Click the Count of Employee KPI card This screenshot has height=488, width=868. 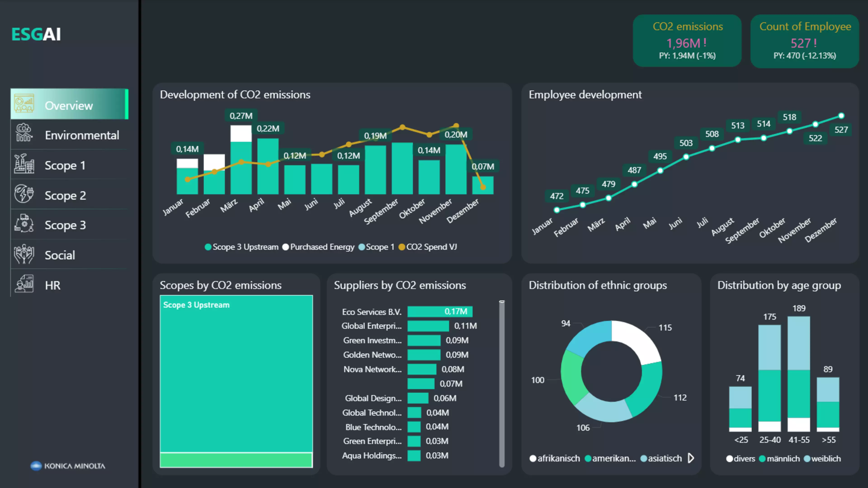click(805, 41)
